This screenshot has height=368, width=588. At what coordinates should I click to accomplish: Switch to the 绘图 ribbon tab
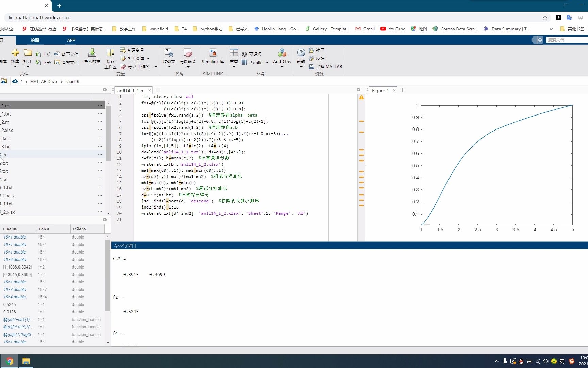[x=35, y=40]
